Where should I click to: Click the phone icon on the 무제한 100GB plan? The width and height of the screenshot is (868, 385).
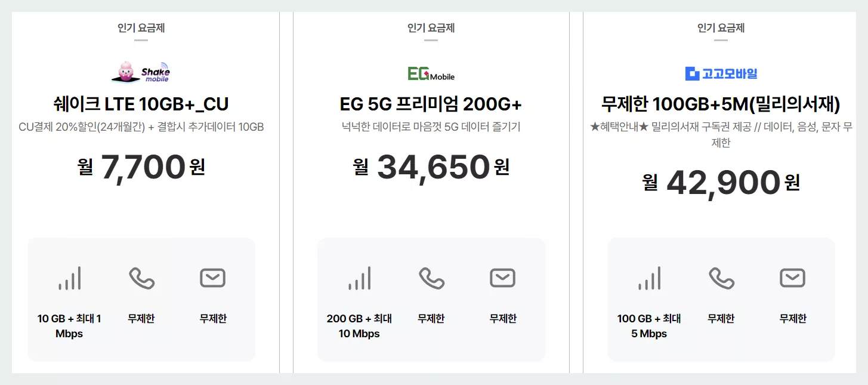point(722,277)
